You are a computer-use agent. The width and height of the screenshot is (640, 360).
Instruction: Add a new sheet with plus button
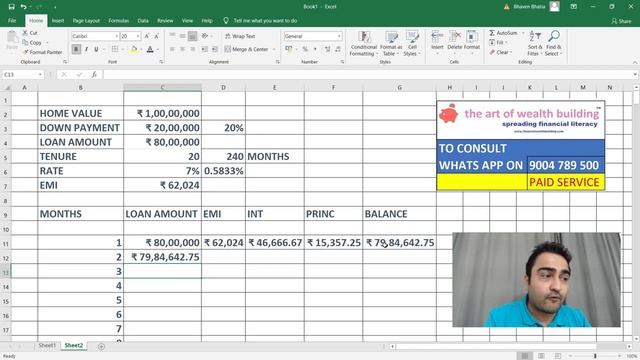coord(101,347)
